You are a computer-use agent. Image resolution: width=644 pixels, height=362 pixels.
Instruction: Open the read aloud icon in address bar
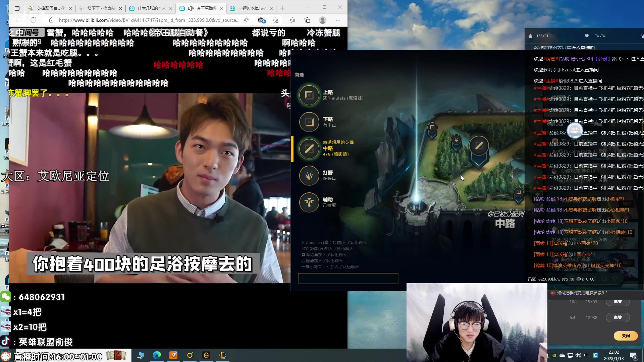[x=246, y=20]
